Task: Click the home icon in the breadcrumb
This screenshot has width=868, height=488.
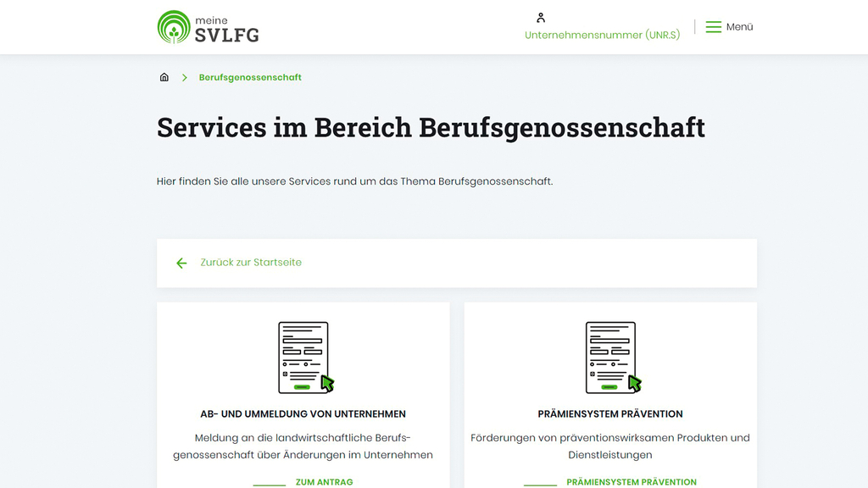Action: (164, 76)
